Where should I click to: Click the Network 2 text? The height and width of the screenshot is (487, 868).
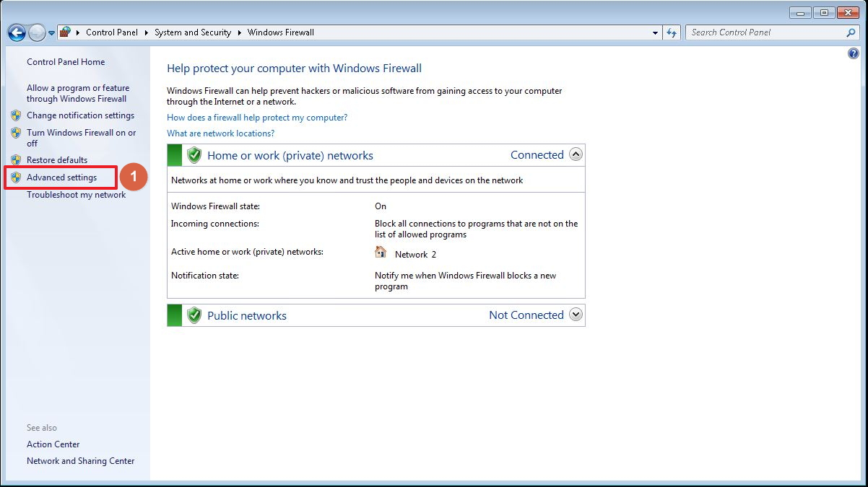coord(416,255)
